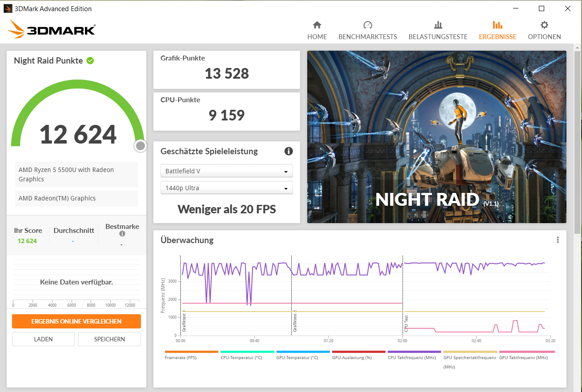
Task: Toggle Framerate (FPS) legend series
Action: pyautogui.click(x=192, y=355)
